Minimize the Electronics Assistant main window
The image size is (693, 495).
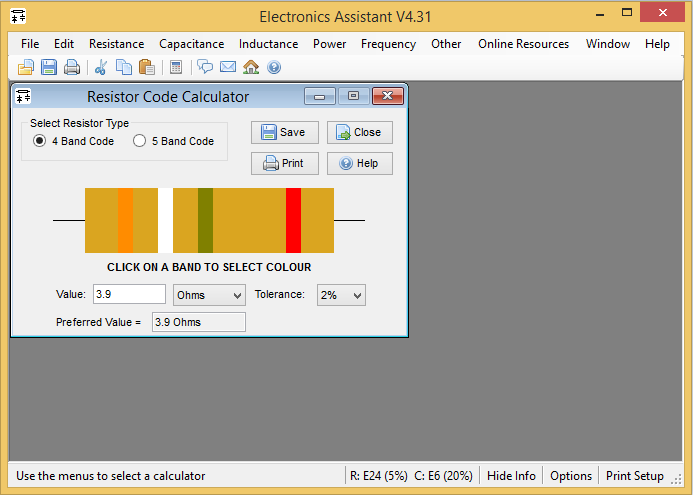600,14
